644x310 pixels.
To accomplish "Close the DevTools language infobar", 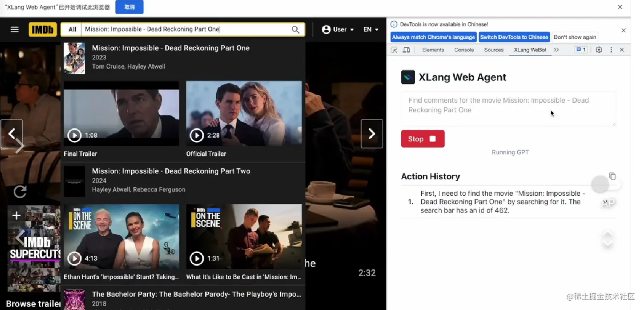I will (x=624, y=30).
